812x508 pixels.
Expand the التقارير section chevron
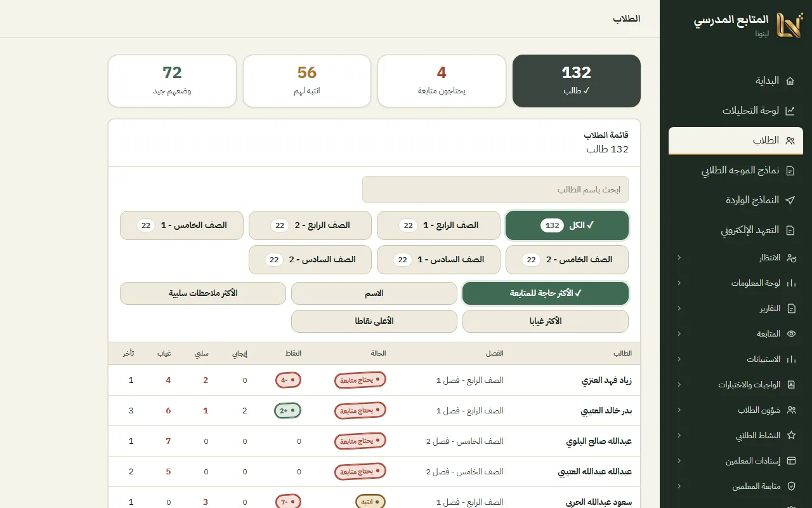679,309
